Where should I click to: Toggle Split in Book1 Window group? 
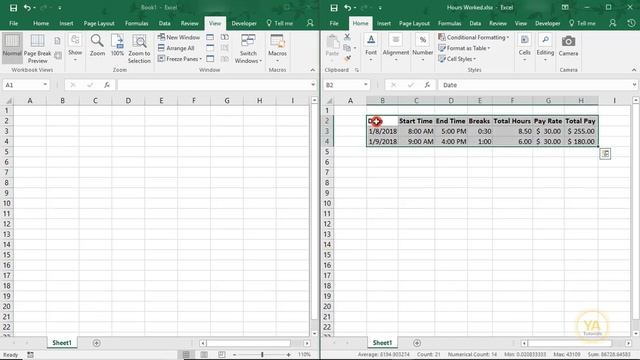point(210,37)
